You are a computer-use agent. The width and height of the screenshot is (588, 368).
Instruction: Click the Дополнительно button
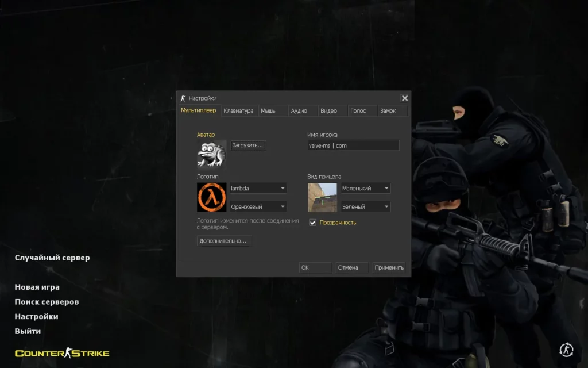(223, 241)
